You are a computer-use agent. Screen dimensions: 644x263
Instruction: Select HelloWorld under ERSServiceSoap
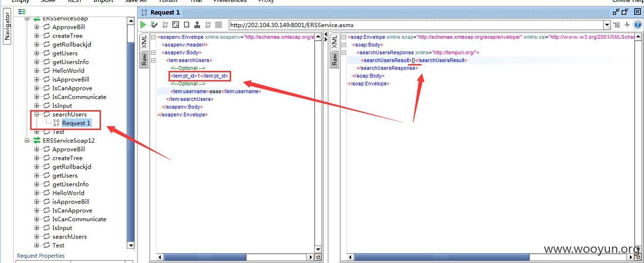pyautogui.click(x=68, y=71)
